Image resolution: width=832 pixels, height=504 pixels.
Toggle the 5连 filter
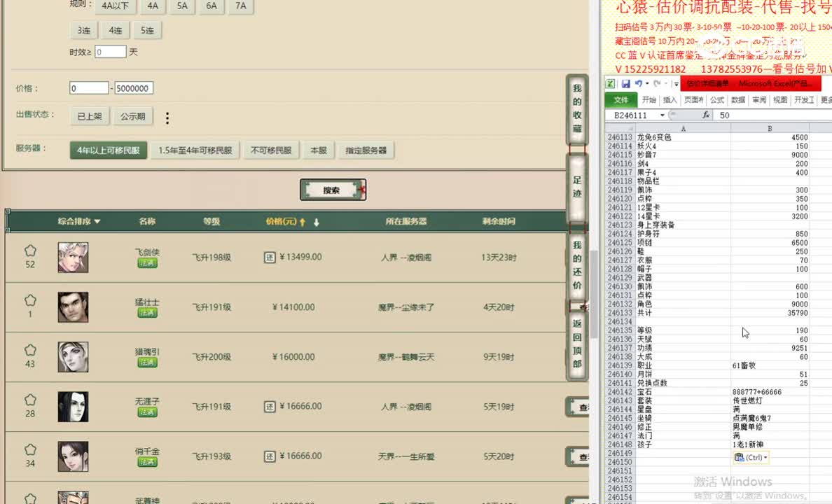[x=147, y=30]
